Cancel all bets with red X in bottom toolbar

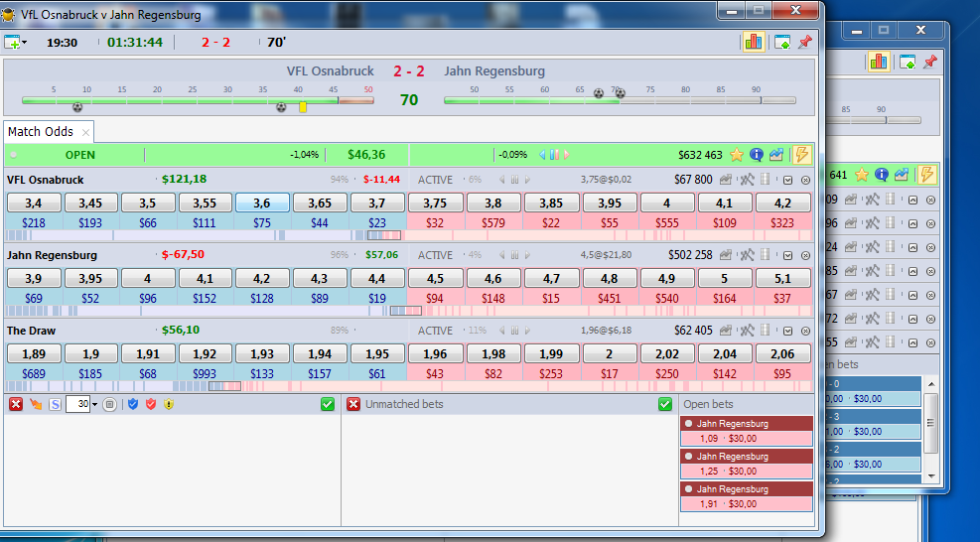pos(16,404)
